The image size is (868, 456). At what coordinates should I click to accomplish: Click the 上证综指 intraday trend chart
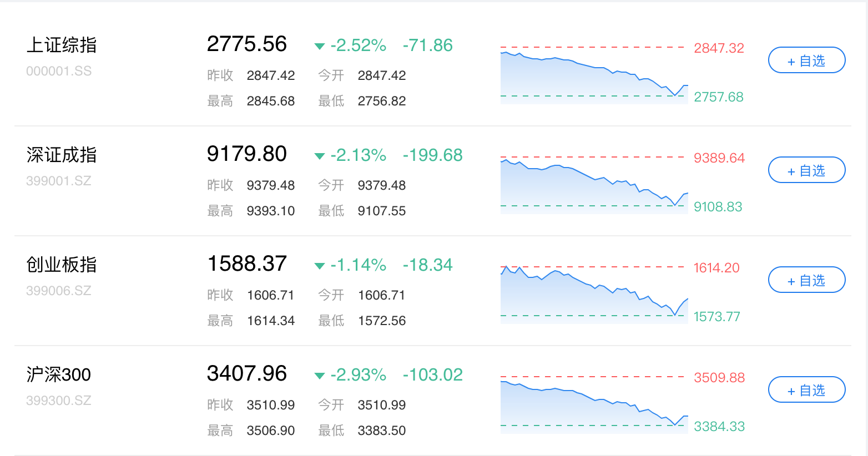tap(594, 75)
